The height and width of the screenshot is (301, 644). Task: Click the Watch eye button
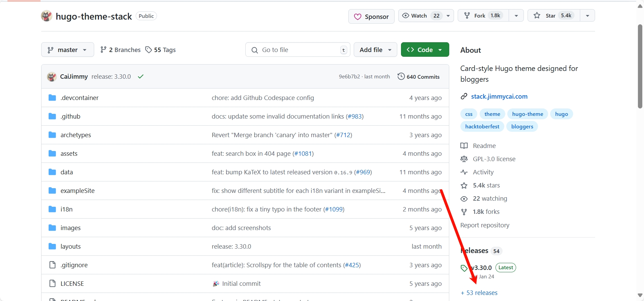421,16
